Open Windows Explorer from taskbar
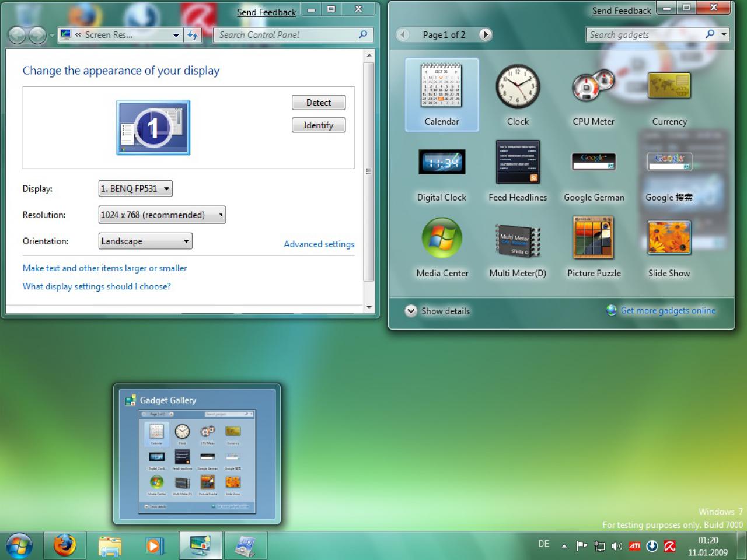Screen dimensions: 747x560 [110, 545]
